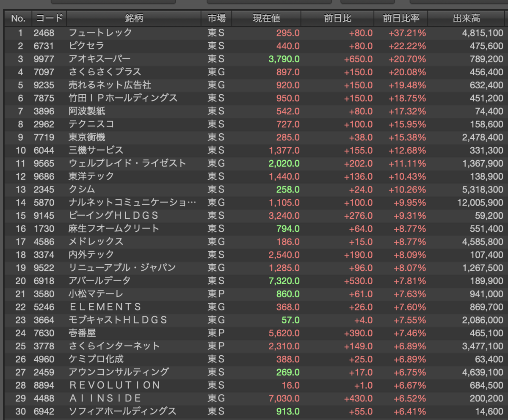Click the アオキスーパー stock name
This screenshot has height=420, width=508.
click(100, 59)
